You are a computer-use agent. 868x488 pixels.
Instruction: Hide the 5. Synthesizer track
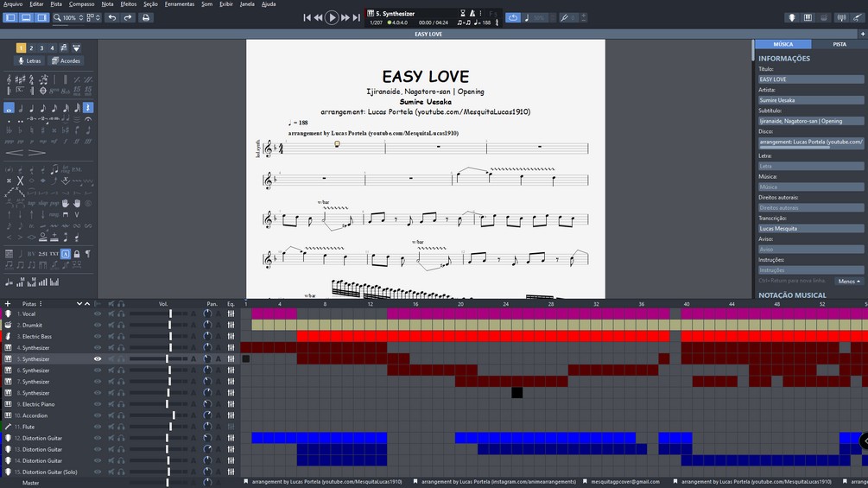point(98,359)
